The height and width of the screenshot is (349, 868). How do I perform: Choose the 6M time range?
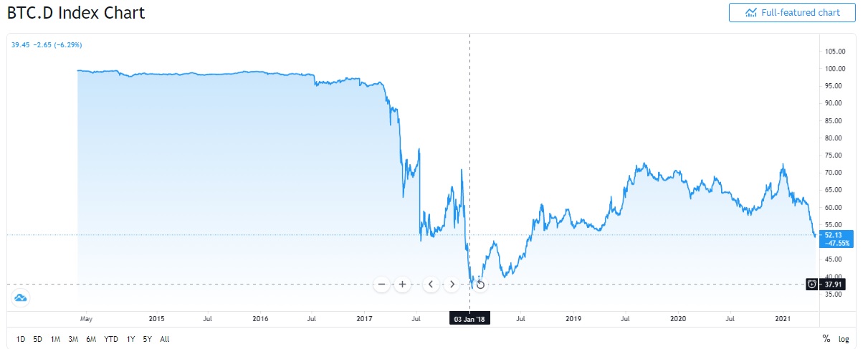(x=91, y=339)
